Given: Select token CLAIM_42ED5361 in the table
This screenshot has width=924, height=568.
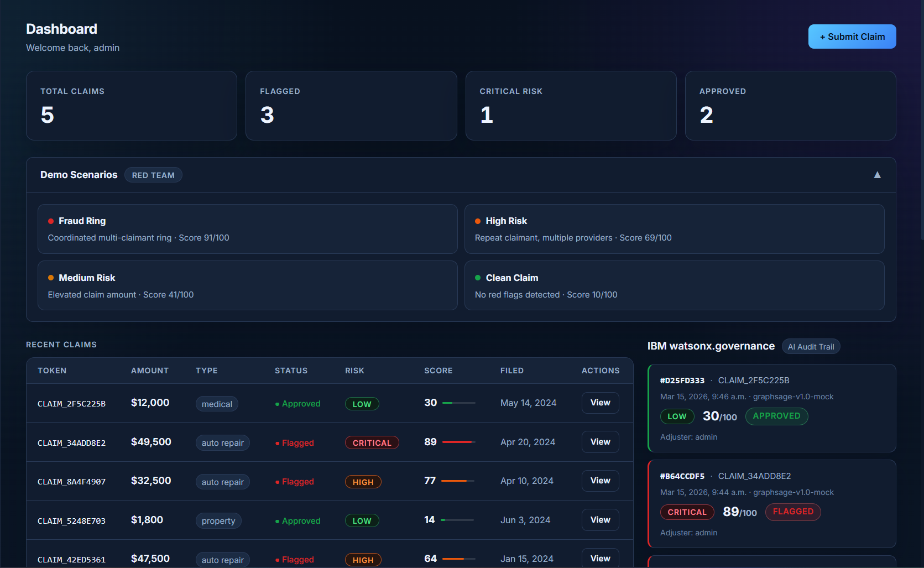Looking at the screenshot, I should click(x=71, y=560).
